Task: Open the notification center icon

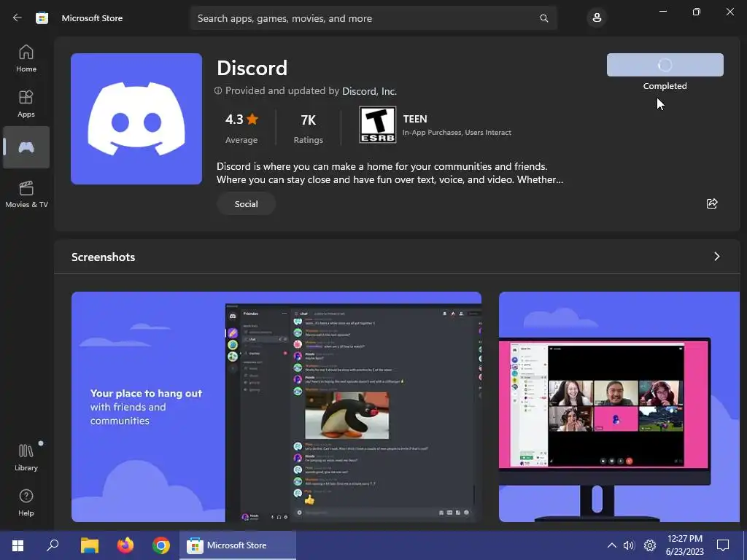Action: (723, 545)
